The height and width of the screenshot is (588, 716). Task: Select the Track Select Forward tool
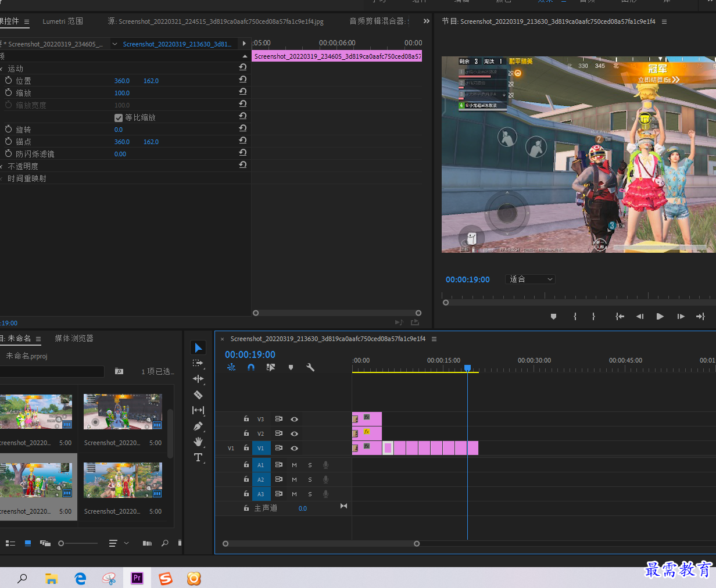pyautogui.click(x=198, y=363)
